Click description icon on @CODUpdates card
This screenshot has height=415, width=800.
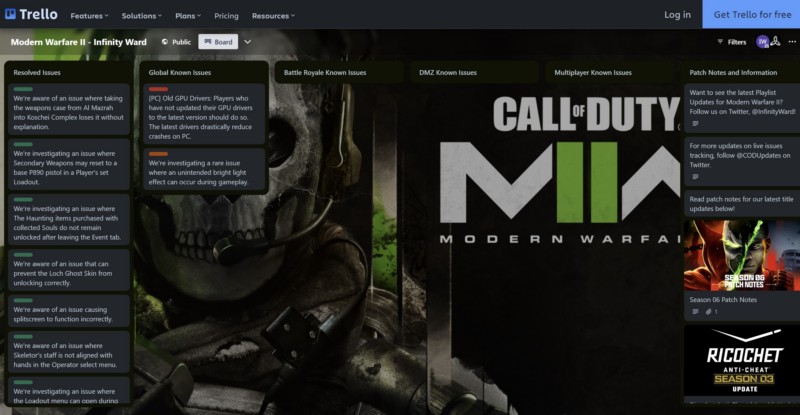[695, 177]
